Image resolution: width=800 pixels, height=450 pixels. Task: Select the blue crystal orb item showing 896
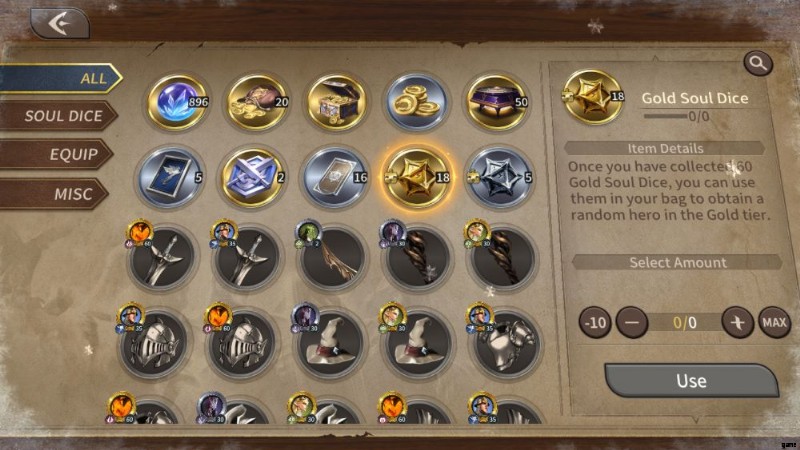(x=177, y=102)
